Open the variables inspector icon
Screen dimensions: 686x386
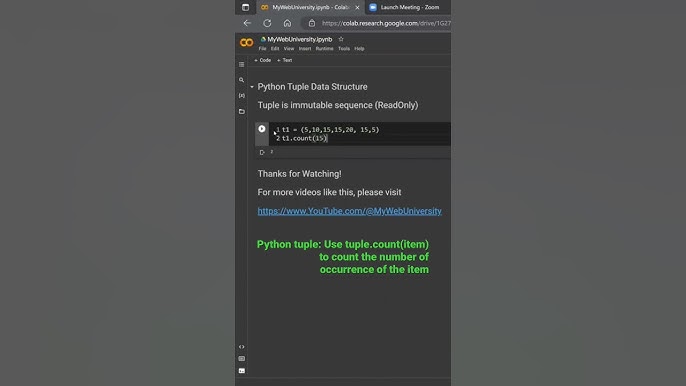(242, 95)
